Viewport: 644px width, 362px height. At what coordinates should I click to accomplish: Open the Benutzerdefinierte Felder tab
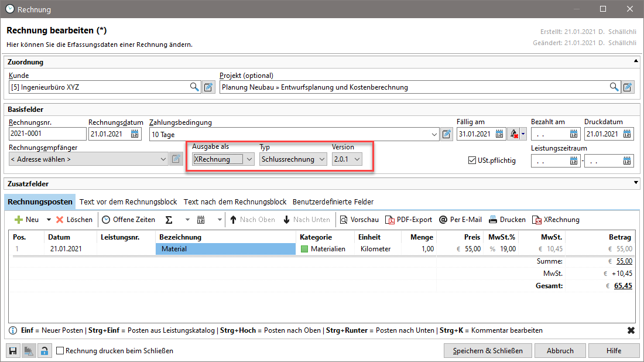coord(333,202)
